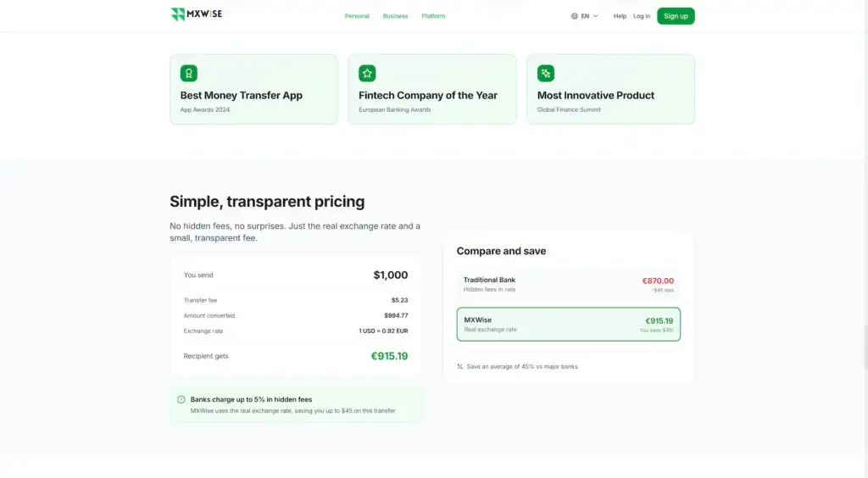This screenshot has height=478, width=868.
Task: Open the Help link
Action: (620, 16)
